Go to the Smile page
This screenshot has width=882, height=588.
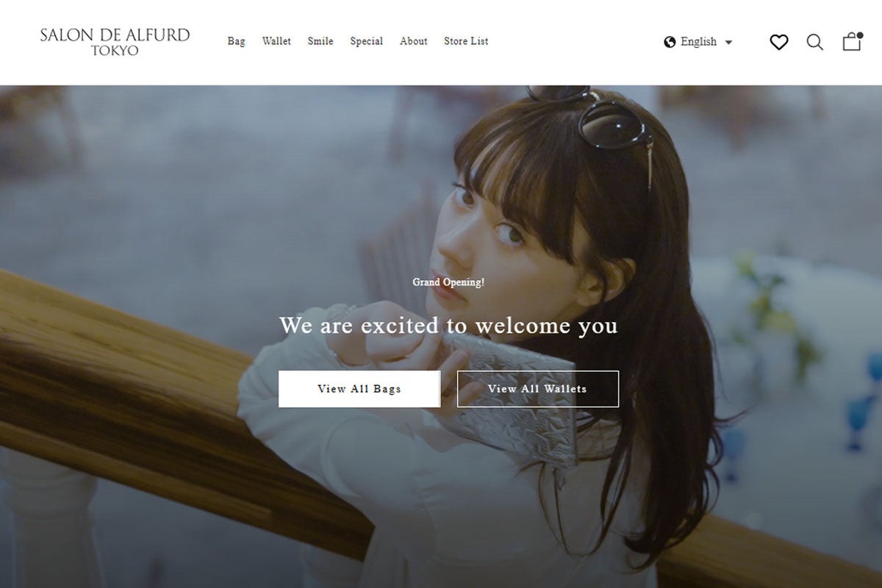click(320, 41)
